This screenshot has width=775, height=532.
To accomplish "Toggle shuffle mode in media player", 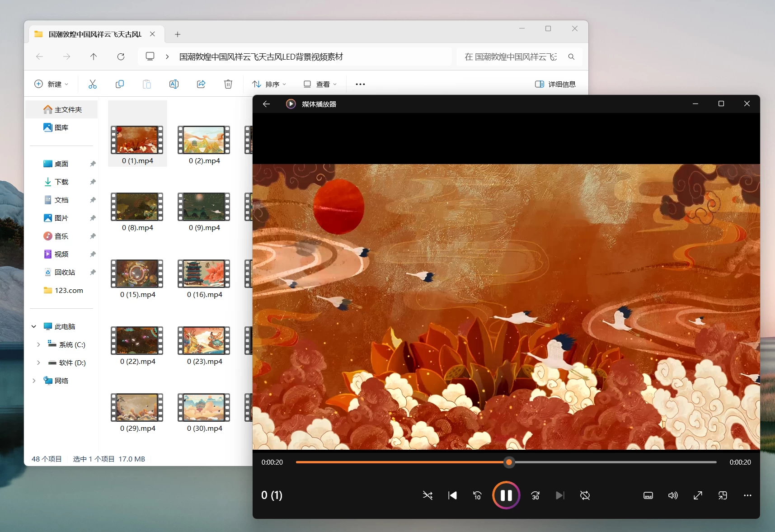I will [427, 495].
